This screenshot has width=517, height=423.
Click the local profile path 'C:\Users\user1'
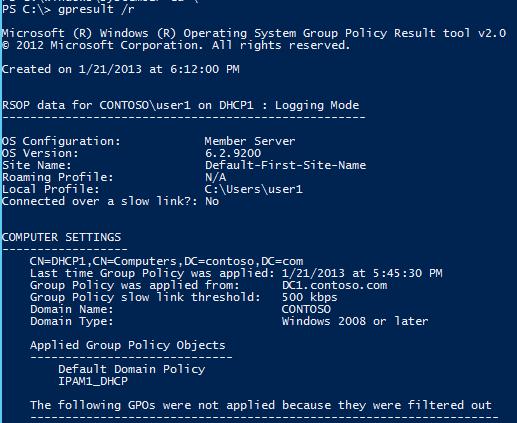coord(254,189)
